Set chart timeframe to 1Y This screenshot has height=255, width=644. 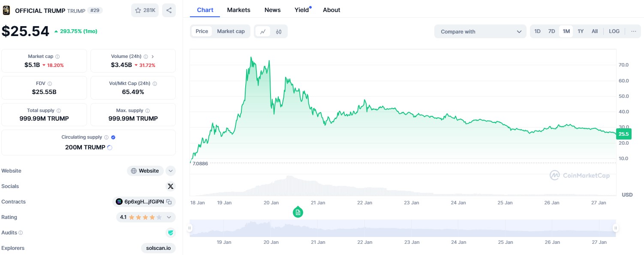580,31
